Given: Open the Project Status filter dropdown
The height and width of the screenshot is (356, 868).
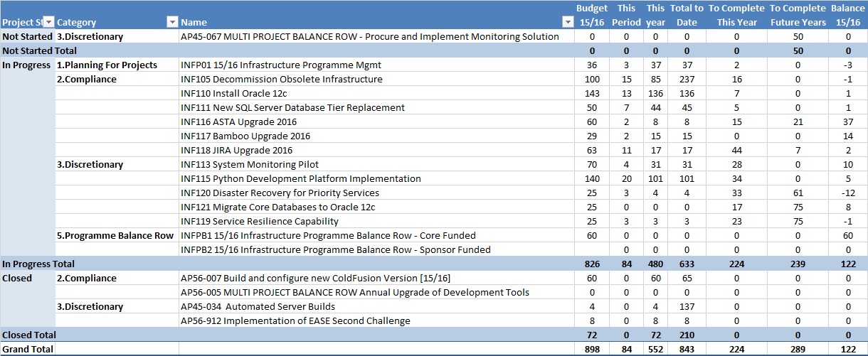Looking at the screenshot, I should (48, 22).
